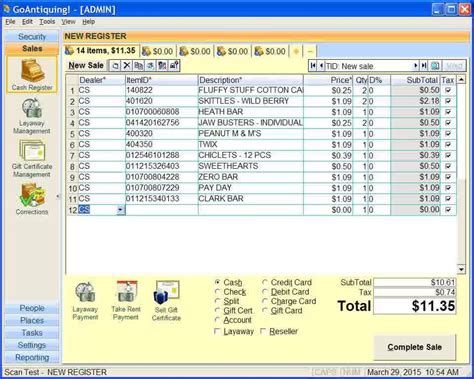474x379 pixels.
Task: Click the Sell Gift Certificate icon
Action: point(166,301)
